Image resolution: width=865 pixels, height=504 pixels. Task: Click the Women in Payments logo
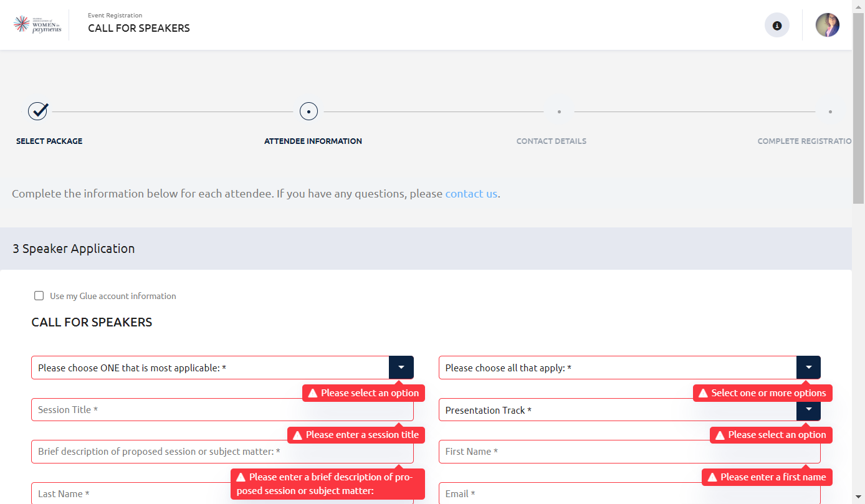click(x=37, y=25)
